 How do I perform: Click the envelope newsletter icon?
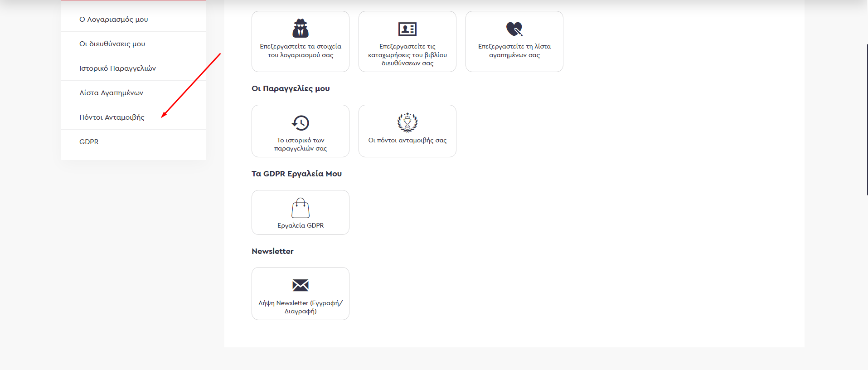(x=301, y=285)
